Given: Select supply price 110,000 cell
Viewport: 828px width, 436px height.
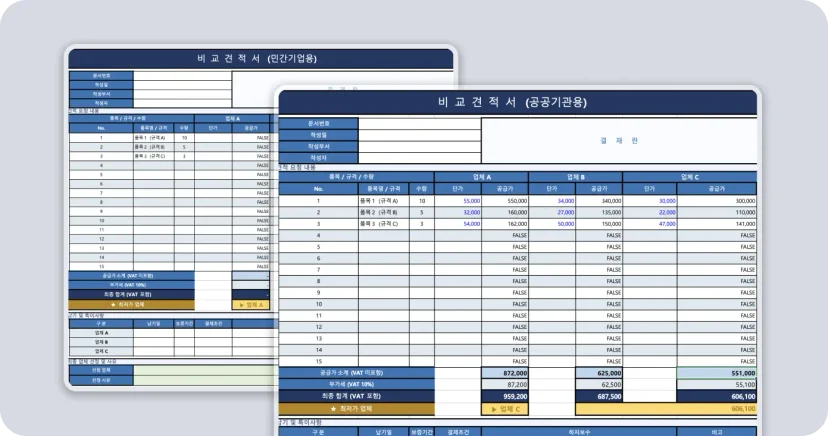Looking at the screenshot, I should pos(717,213).
